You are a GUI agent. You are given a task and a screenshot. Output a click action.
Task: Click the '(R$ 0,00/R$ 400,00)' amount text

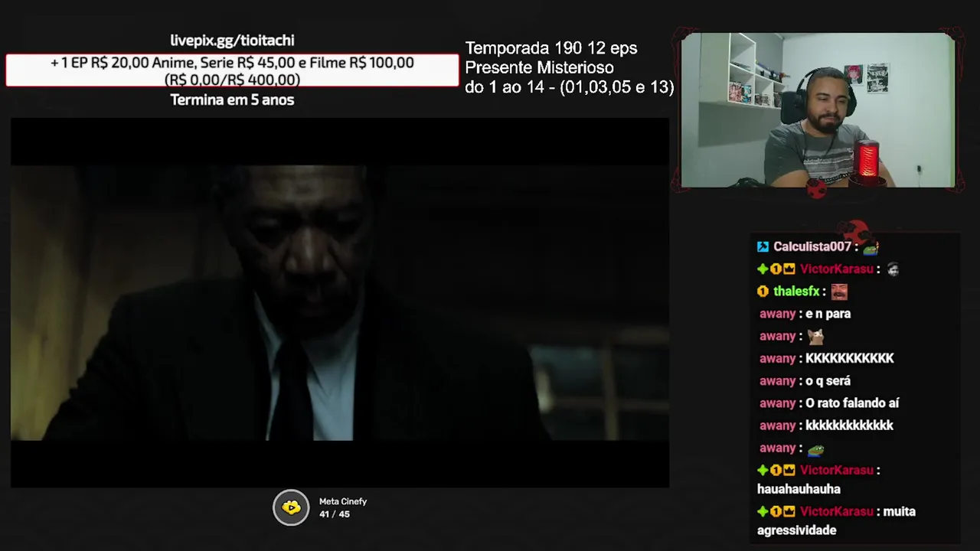(232, 80)
